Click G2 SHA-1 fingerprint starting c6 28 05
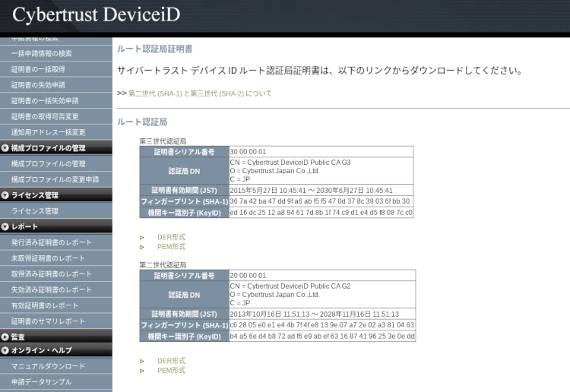The height and width of the screenshot is (392, 570). pos(321,325)
